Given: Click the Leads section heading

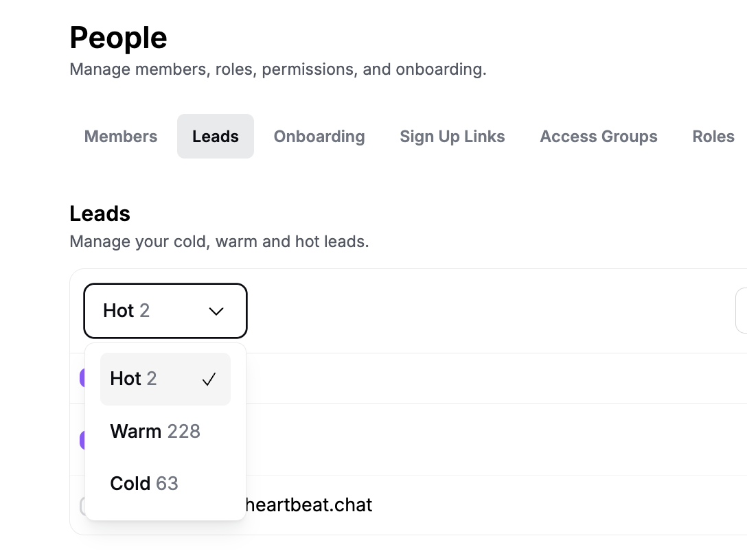Looking at the screenshot, I should pyautogui.click(x=100, y=213).
